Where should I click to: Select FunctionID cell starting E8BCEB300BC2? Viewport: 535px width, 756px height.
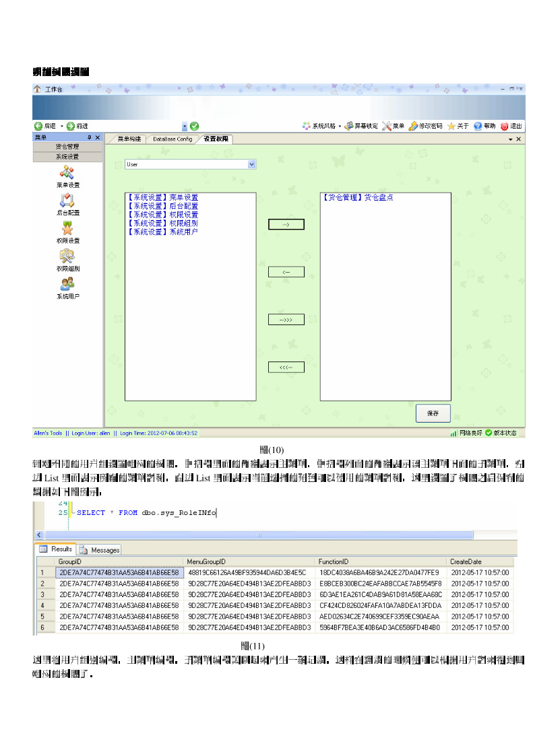pyautogui.click(x=381, y=584)
